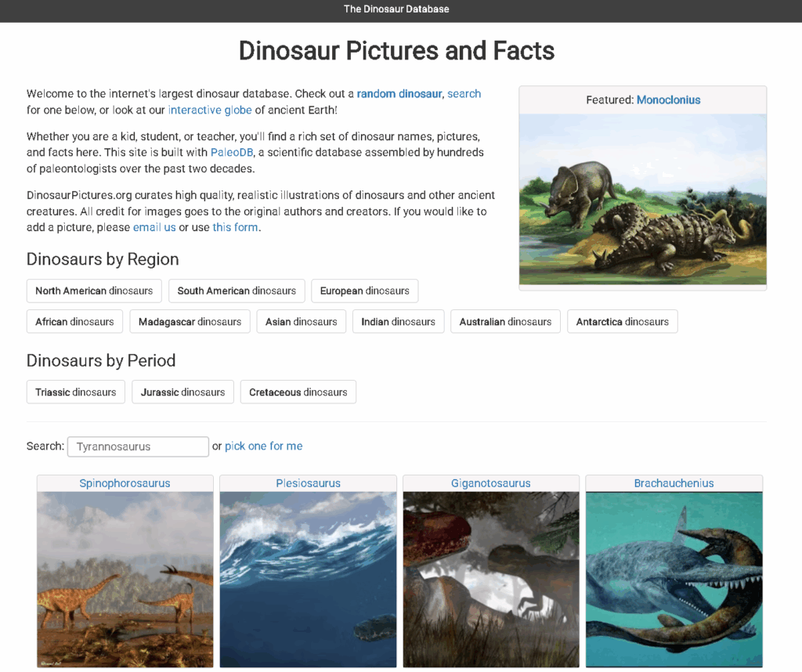Follow the random dinosaur link
Image resolution: width=802 pixels, height=672 pixels.
coord(399,94)
